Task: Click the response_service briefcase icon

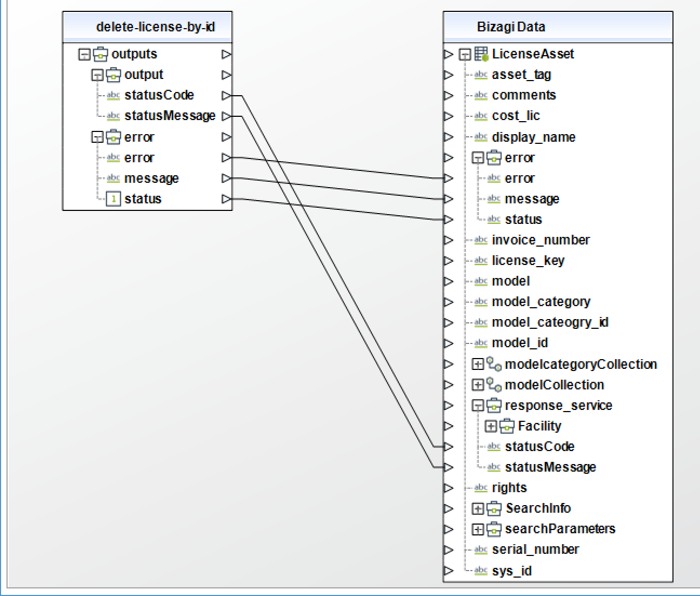Action: 494,406
